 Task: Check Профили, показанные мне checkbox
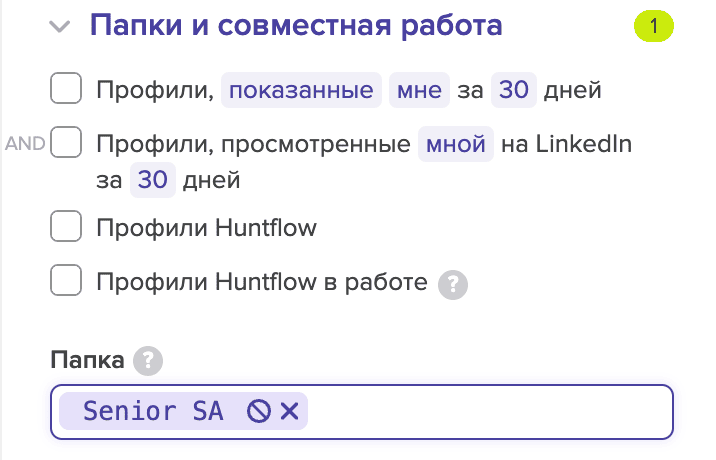click(66, 90)
